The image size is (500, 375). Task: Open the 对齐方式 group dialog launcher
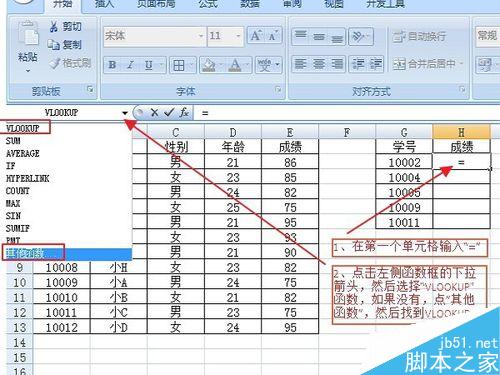[462, 89]
